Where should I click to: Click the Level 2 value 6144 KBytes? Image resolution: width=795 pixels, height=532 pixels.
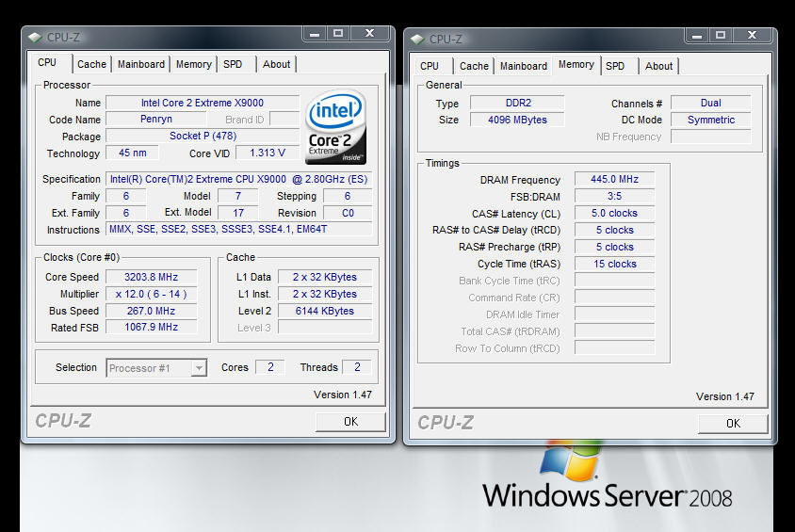pyautogui.click(x=325, y=311)
